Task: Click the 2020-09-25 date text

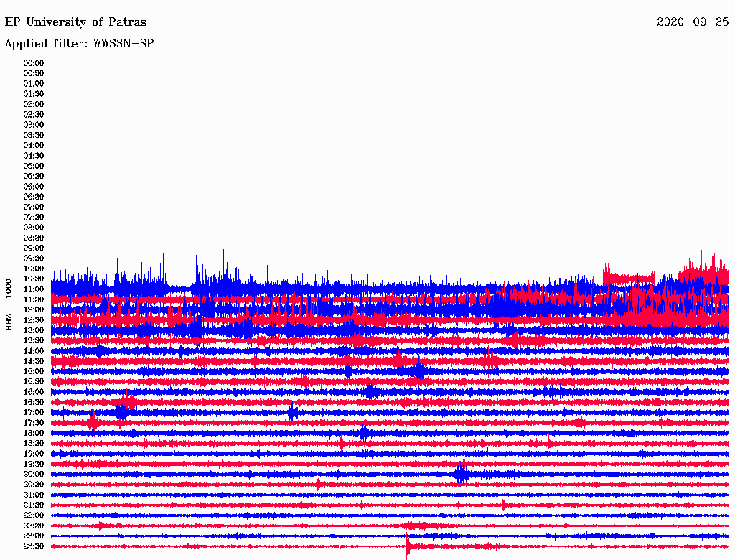Action: pyautogui.click(x=693, y=22)
